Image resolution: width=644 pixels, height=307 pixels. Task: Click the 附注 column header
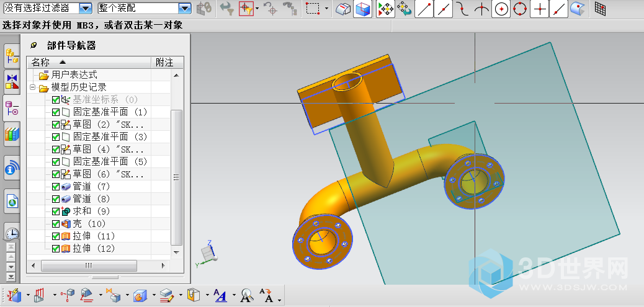[x=164, y=63]
